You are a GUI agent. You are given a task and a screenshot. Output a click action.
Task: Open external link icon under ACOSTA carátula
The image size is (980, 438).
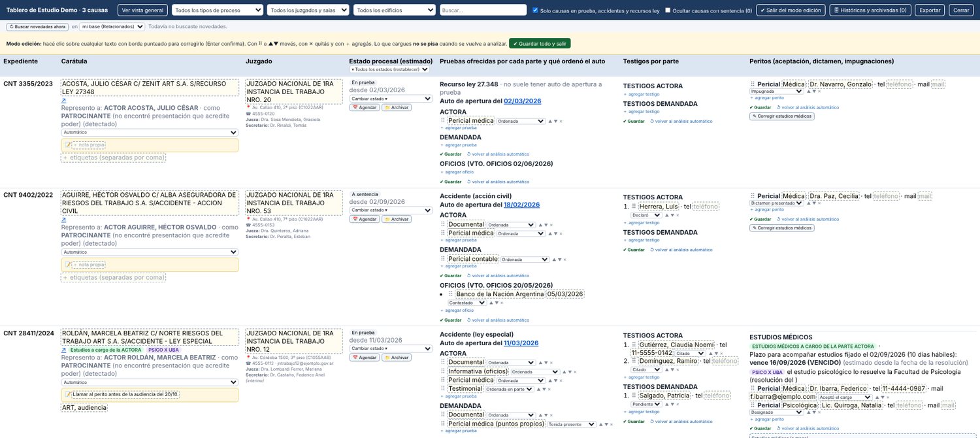63,100
